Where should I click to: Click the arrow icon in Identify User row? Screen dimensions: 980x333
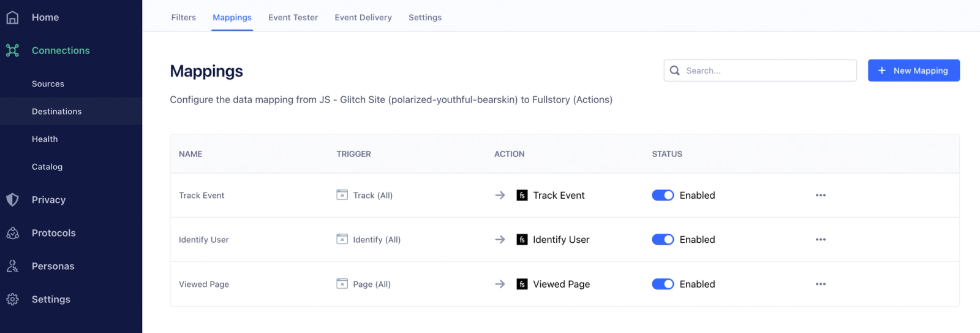click(500, 239)
